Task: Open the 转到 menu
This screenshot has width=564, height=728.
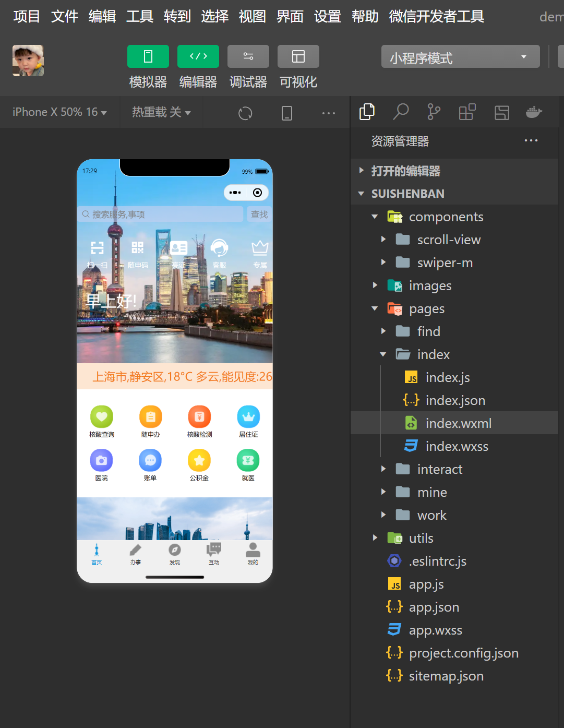Action: pyautogui.click(x=177, y=16)
